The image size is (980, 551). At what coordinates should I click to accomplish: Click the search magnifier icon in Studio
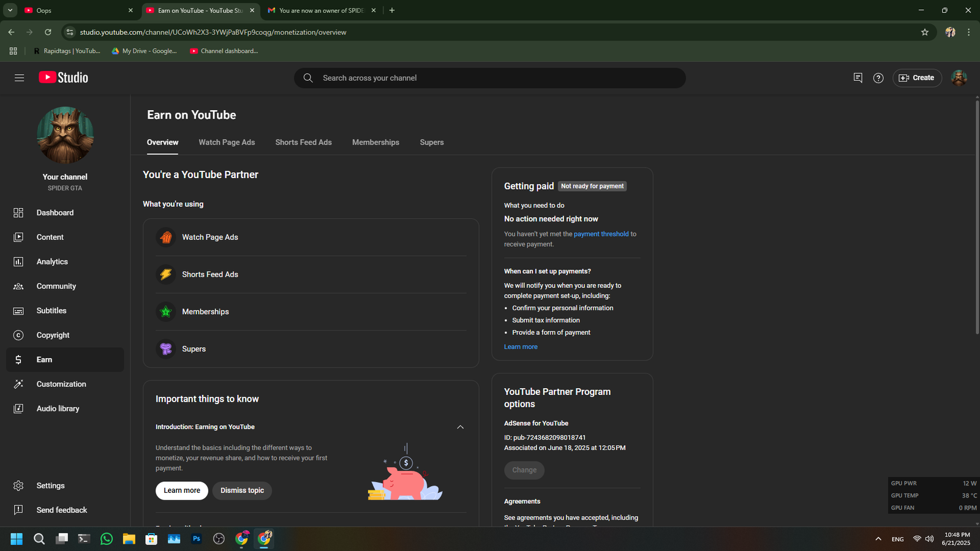point(308,78)
